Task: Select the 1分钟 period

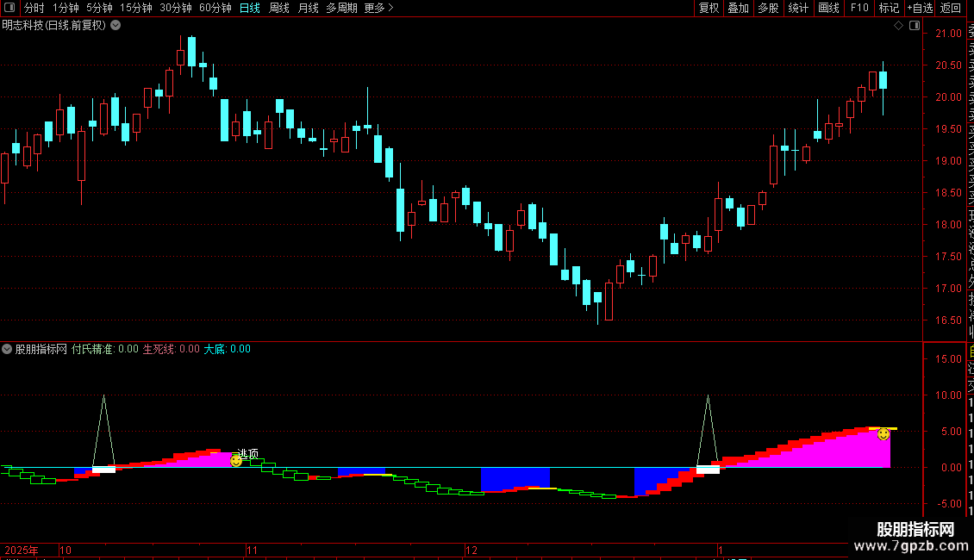Action: 66,8
